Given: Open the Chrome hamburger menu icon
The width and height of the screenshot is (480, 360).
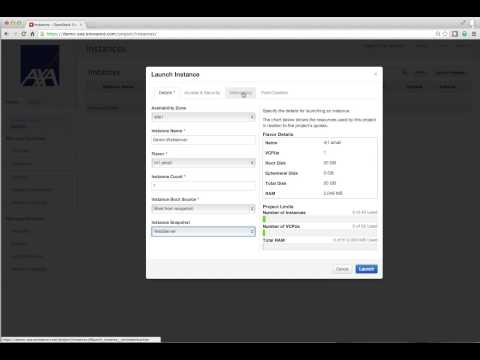Looking at the screenshot, I should pos(474,34).
